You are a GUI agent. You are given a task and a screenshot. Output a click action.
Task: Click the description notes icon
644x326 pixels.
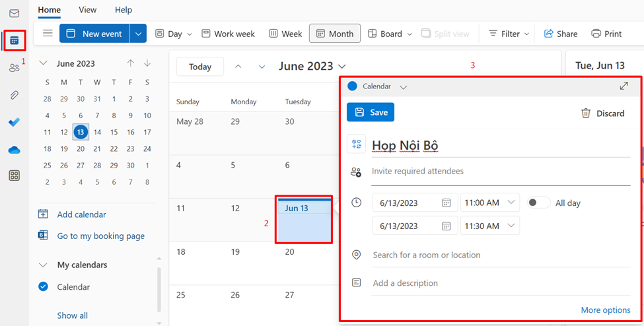357,282
